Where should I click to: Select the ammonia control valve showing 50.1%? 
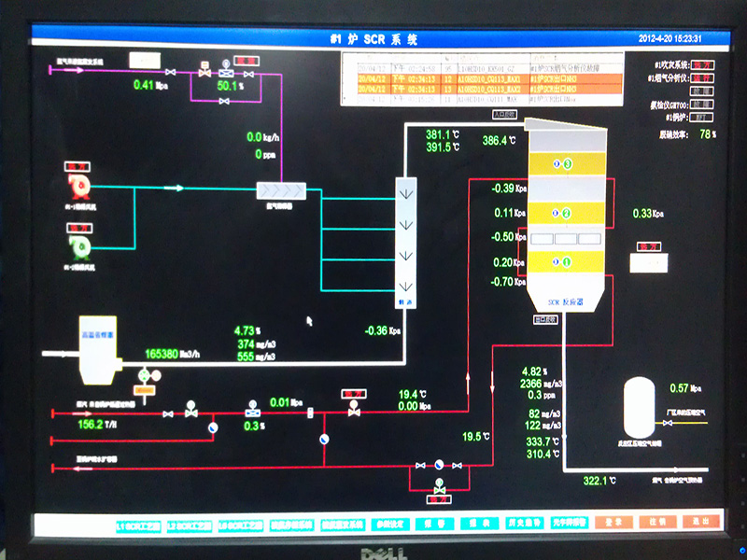[x=225, y=71]
